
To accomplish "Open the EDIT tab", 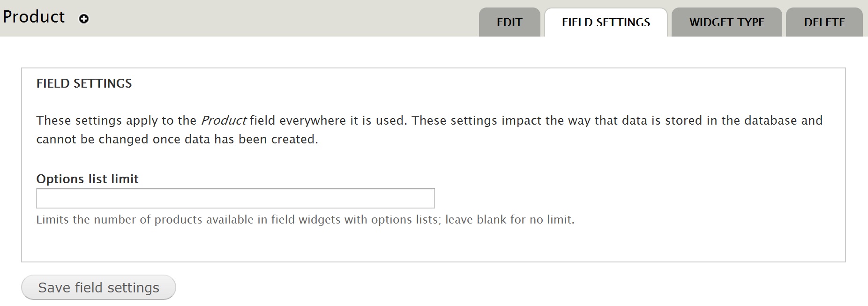I will coord(509,22).
